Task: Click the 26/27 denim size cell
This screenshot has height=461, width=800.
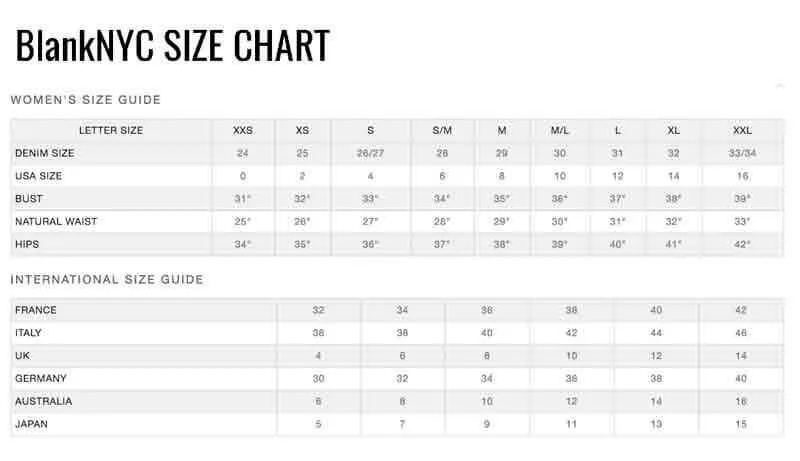Action: point(370,153)
